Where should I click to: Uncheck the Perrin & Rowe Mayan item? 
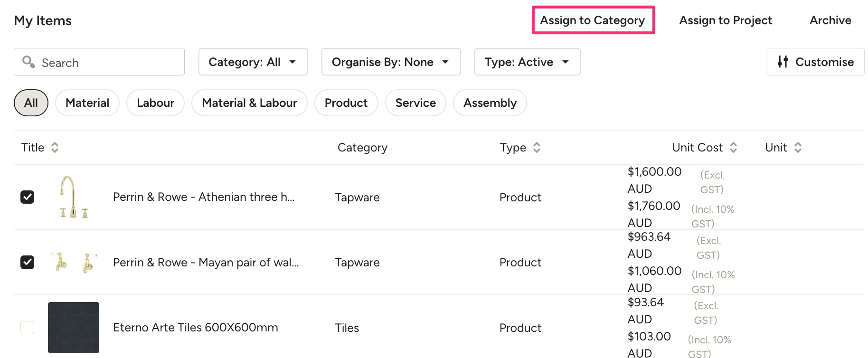tap(28, 262)
